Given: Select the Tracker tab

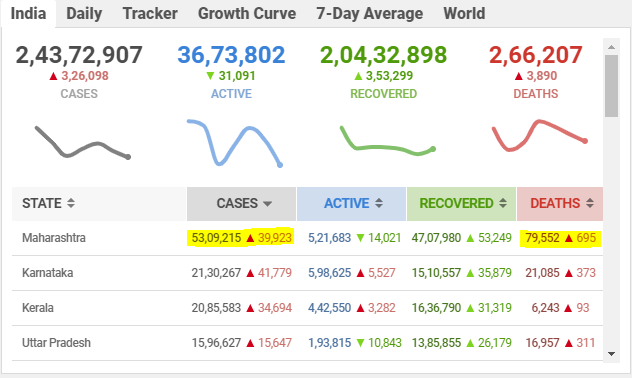Looking at the screenshot, I should [150, 14].
